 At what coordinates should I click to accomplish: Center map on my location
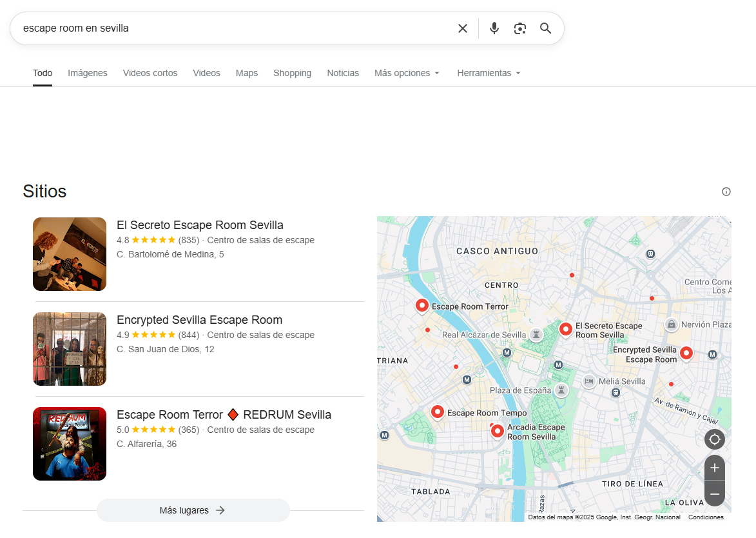pos(715,439)
